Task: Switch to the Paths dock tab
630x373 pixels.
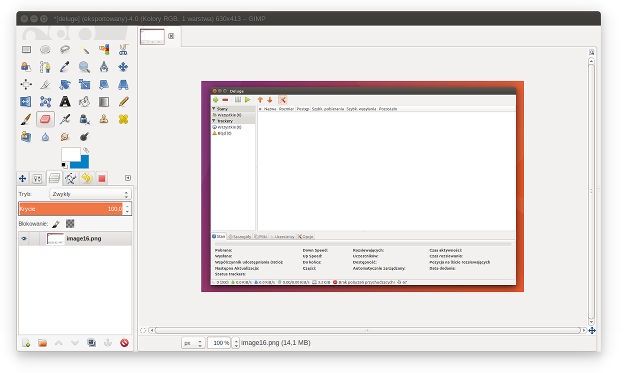Action: click(x=70, y=178)
